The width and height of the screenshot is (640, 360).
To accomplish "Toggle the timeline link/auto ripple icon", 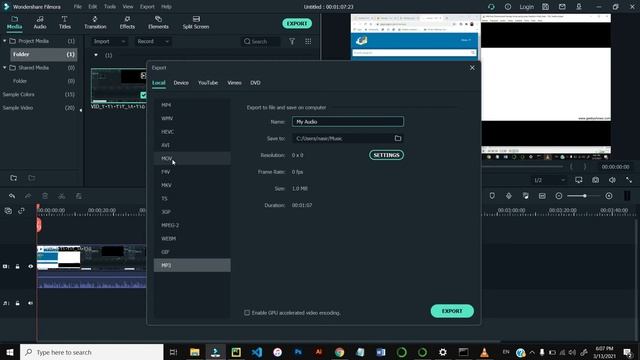I will 21,211.
